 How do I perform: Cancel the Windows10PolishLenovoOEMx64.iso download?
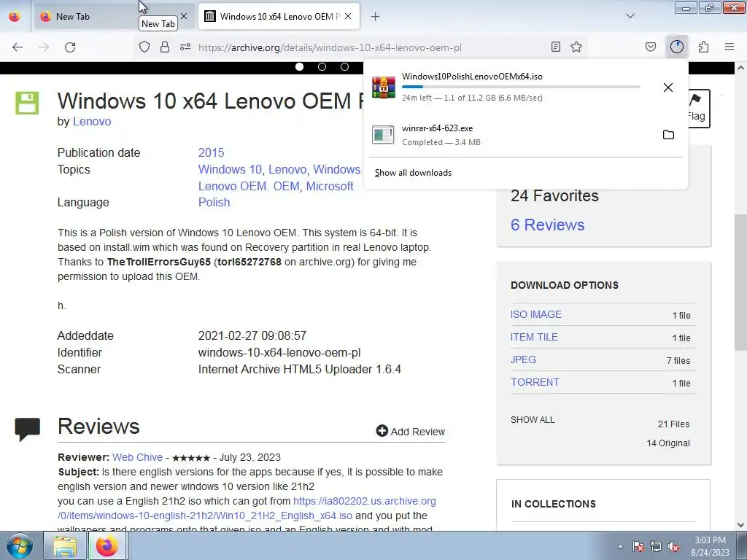[668, 87]
